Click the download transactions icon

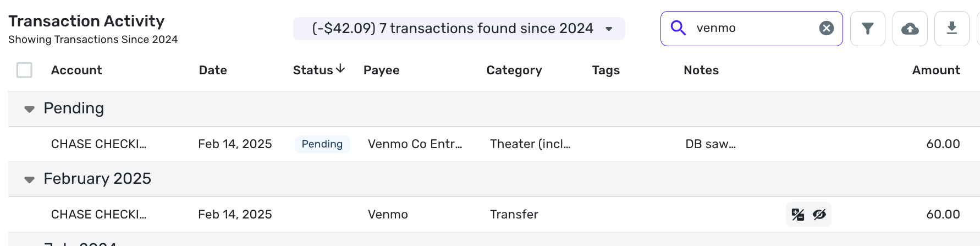pos(951,29)
